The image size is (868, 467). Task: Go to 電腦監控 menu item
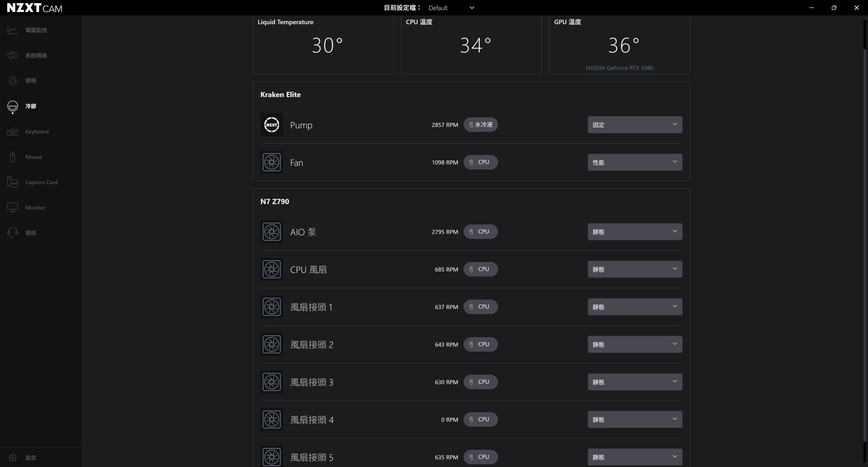point(36,30)
